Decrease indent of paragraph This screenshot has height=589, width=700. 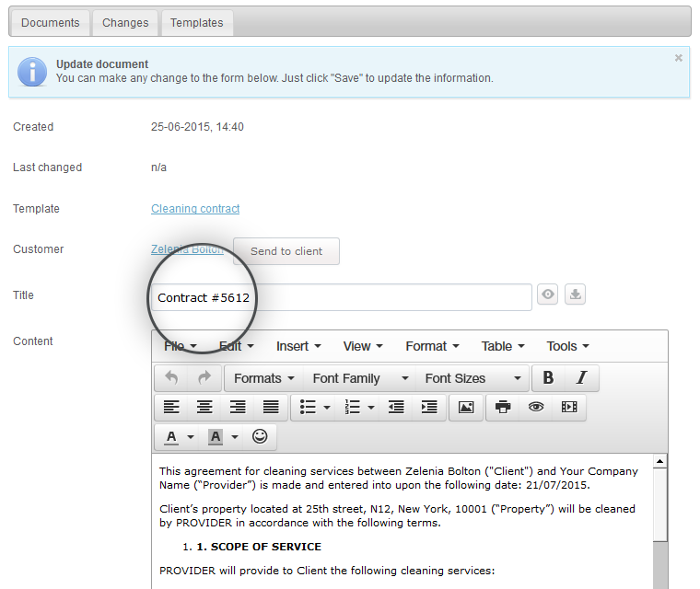click(396, 407)
